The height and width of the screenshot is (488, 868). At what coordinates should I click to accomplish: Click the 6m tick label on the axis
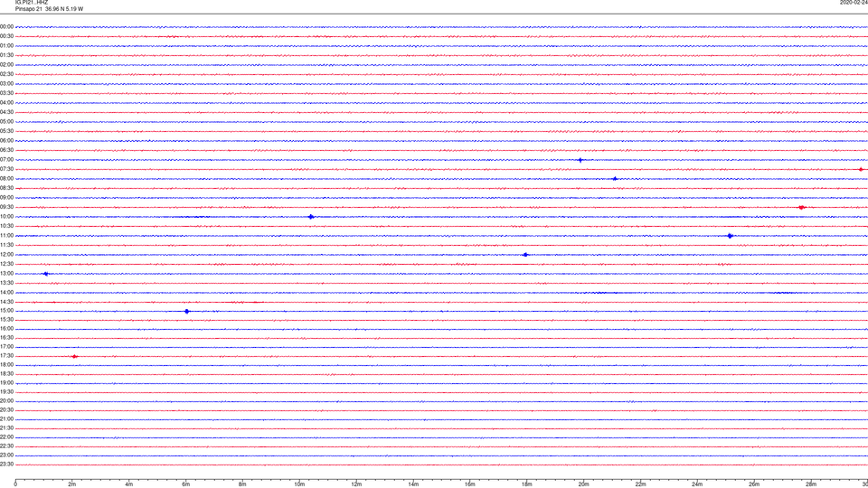click(x=186, y=484)
